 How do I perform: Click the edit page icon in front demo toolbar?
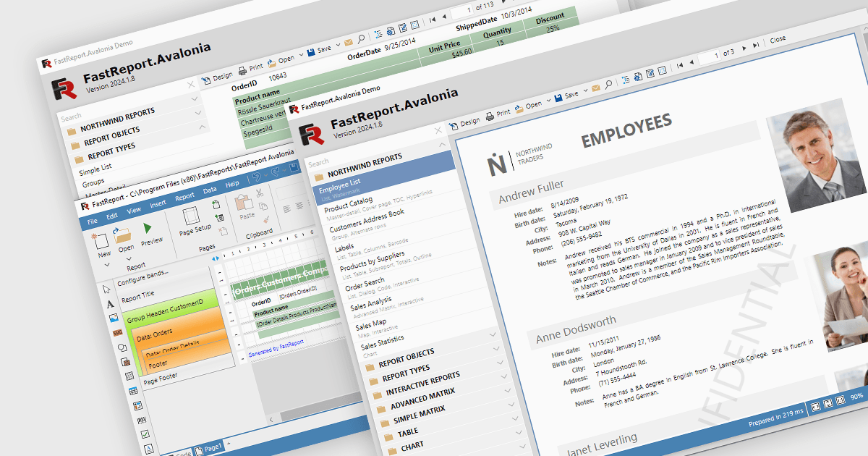[650, 73]
